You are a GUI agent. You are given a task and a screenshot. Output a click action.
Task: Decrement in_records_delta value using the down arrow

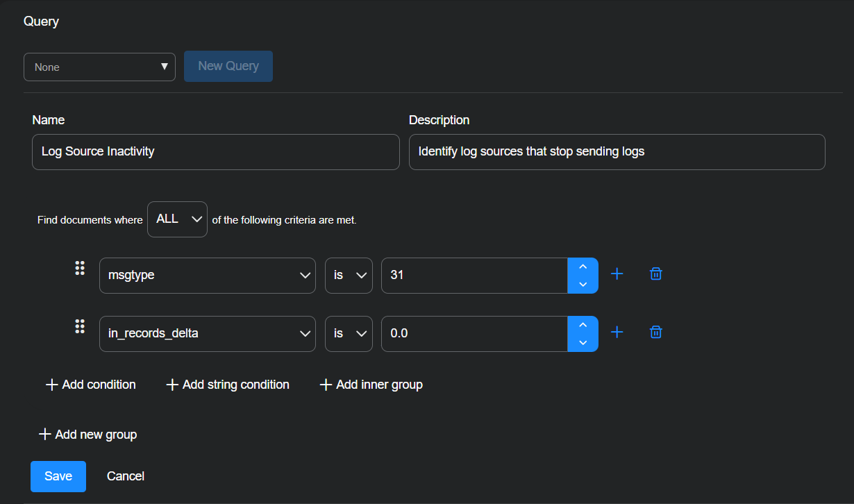tap(583, 342)
